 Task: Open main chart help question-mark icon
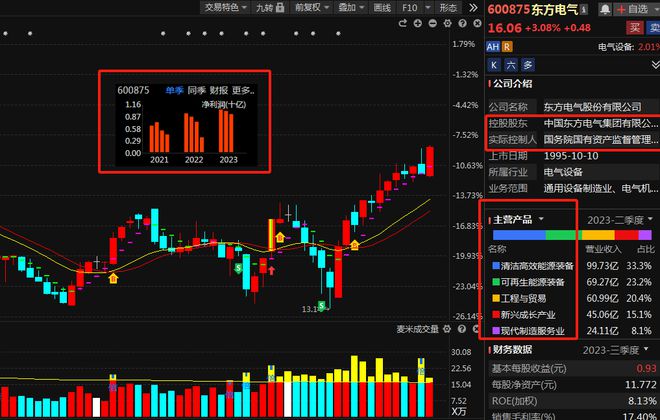[x=462, y=24]
